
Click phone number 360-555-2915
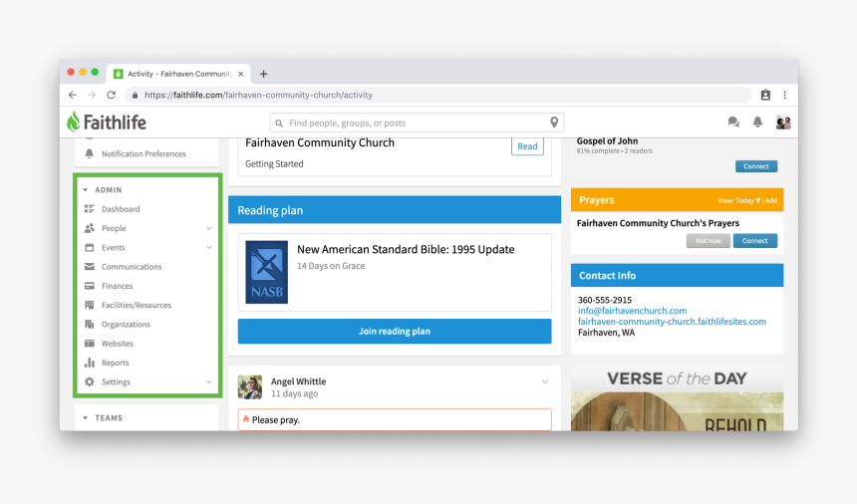click(x=605, y=301)
